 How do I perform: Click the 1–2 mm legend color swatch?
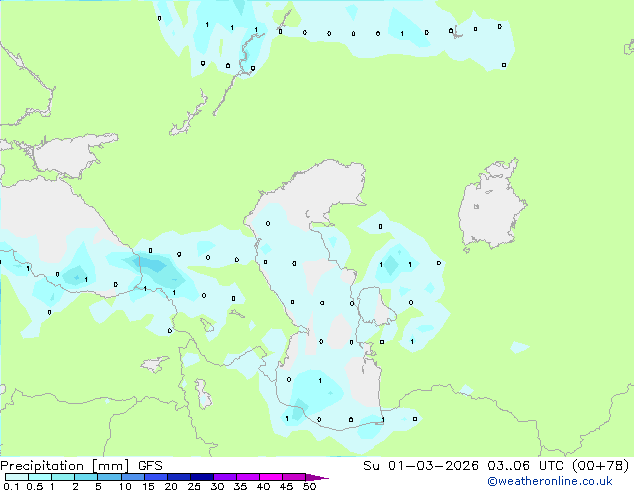pos(63,477)
